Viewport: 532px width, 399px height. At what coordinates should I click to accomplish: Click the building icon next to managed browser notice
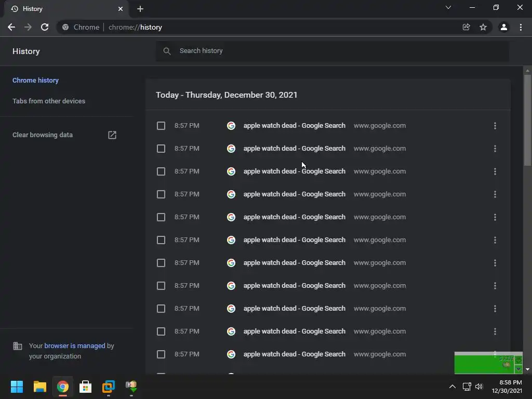[18, 346]
